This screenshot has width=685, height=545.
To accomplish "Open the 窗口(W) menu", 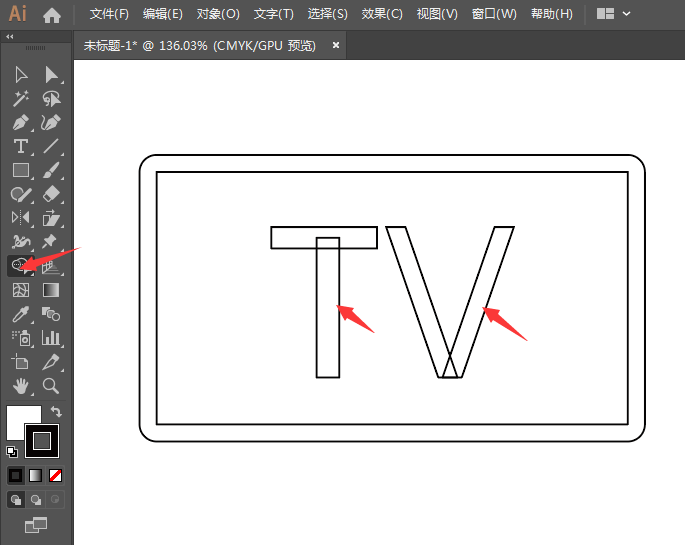I will [494, 14].
